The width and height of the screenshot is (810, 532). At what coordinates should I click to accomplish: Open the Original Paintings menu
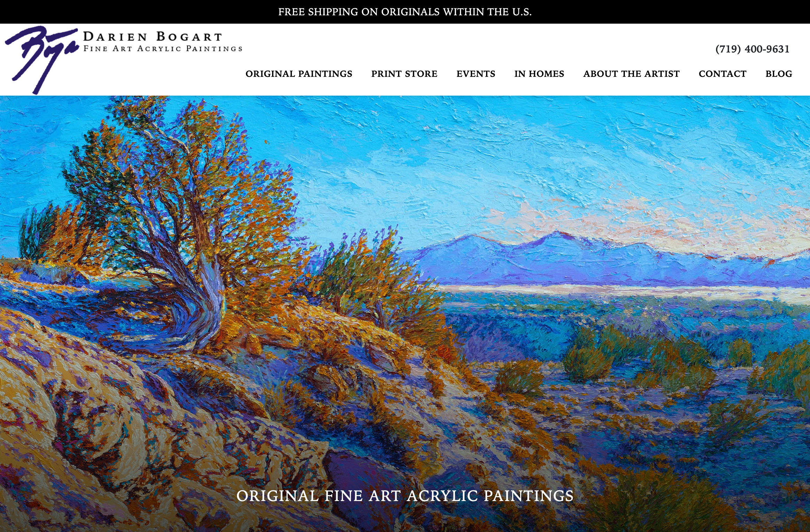pos(299,74)
